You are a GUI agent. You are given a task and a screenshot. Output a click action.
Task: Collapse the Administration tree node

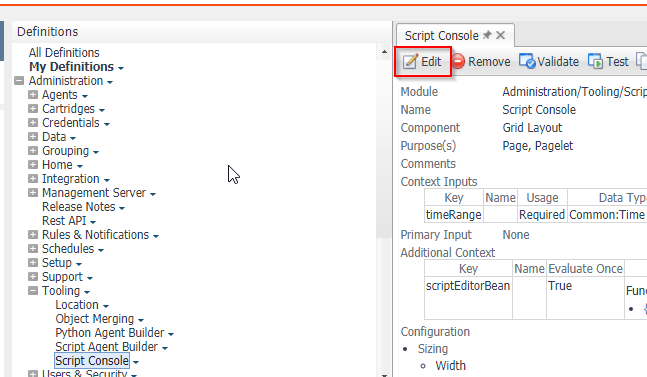(19, 80)
